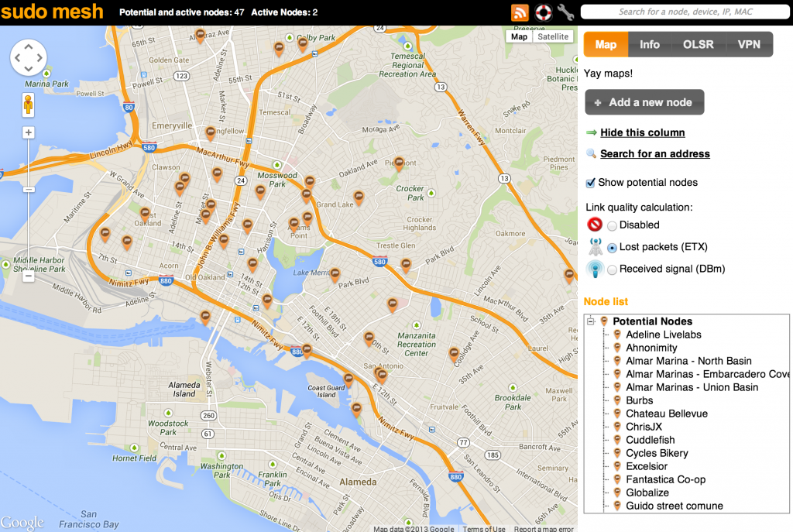Click the node marker beside the Trestle Glen 580 shield
Screen dimensions: 793x532
pos(406,265)
